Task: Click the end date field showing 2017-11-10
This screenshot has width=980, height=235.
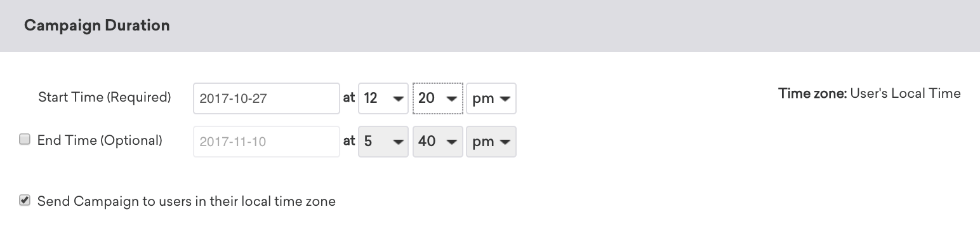Action: (x=267, y=141)
